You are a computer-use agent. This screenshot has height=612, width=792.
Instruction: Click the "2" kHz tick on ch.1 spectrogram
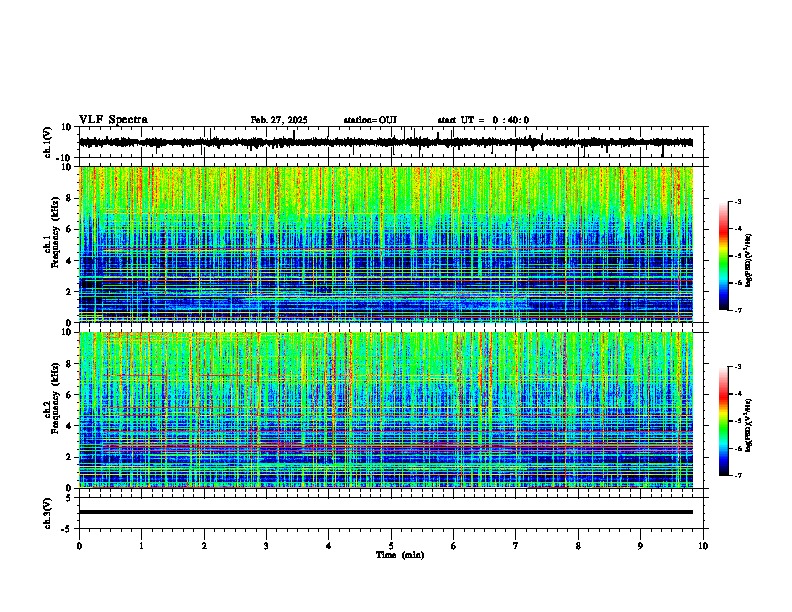click(x=70, y=291)
